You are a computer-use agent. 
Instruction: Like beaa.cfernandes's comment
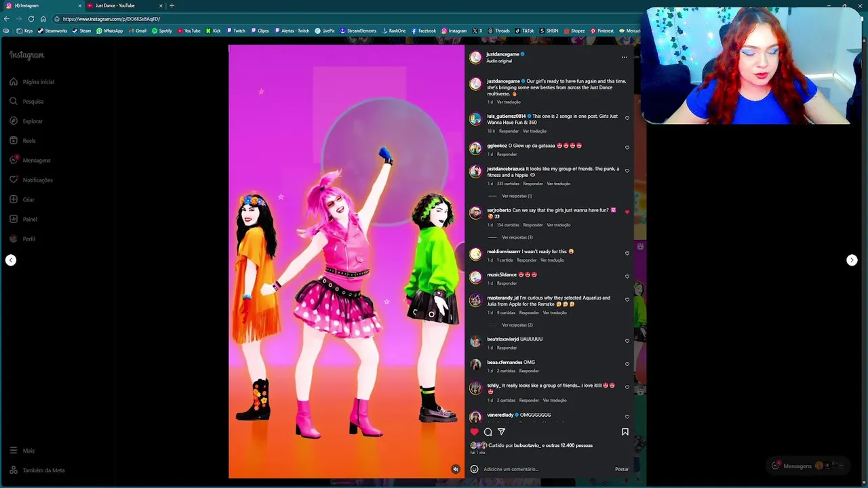tap(627, 364)
